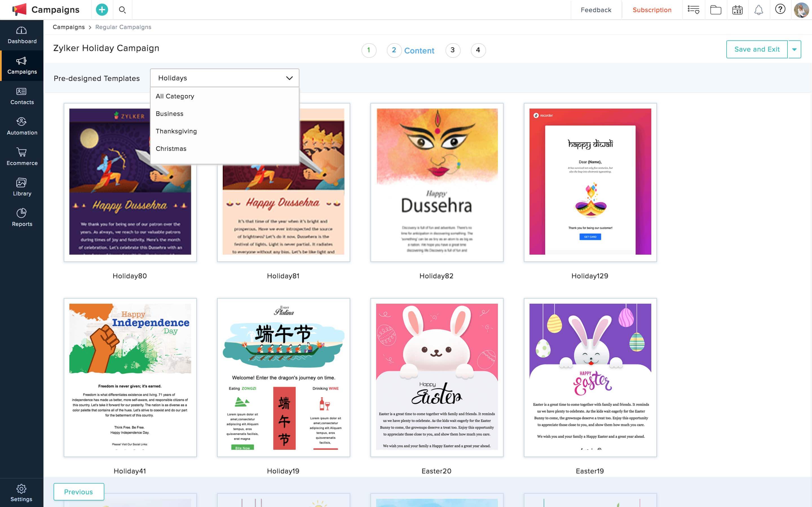Open the calendar icon in header
The width and height of the screenshot is (812, 507).
737,10
